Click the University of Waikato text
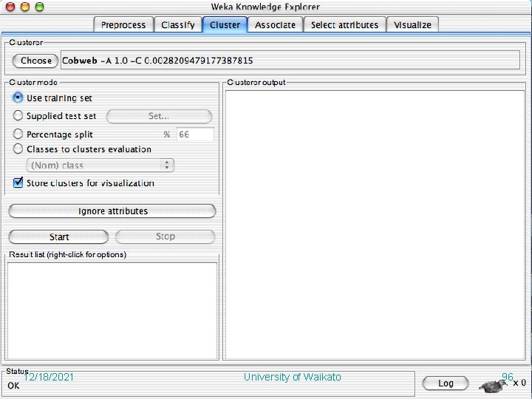Image resolution: width=532 pixels, height=399 pixels. click(x=292, y=377)
